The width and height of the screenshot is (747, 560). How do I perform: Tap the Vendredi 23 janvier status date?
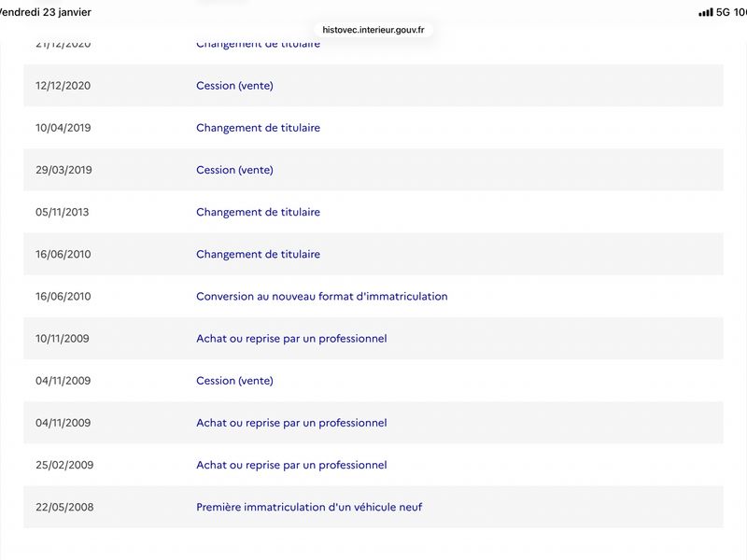(x=45, y=12)
